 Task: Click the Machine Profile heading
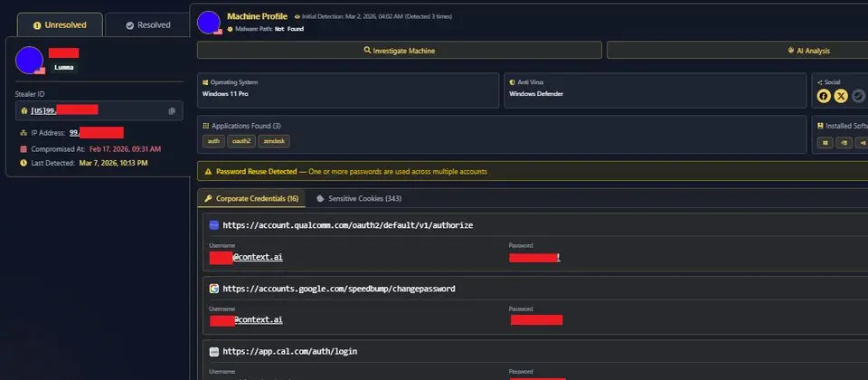point(258,16)
